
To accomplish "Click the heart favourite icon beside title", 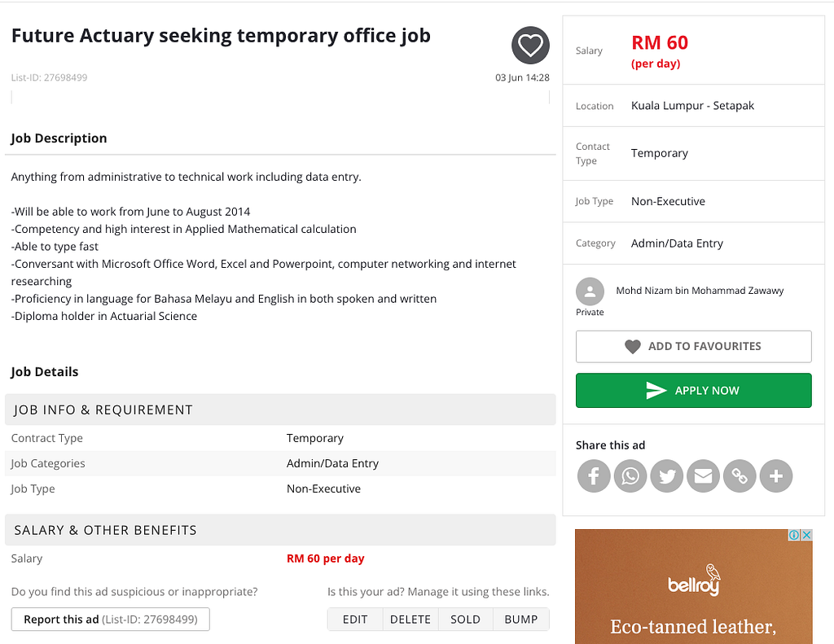I will pos(530,46).
